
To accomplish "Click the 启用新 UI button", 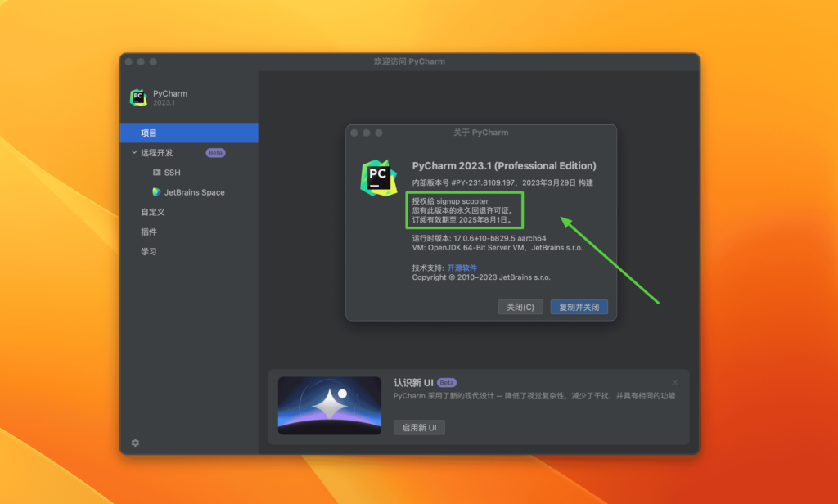I will (419, 427).
